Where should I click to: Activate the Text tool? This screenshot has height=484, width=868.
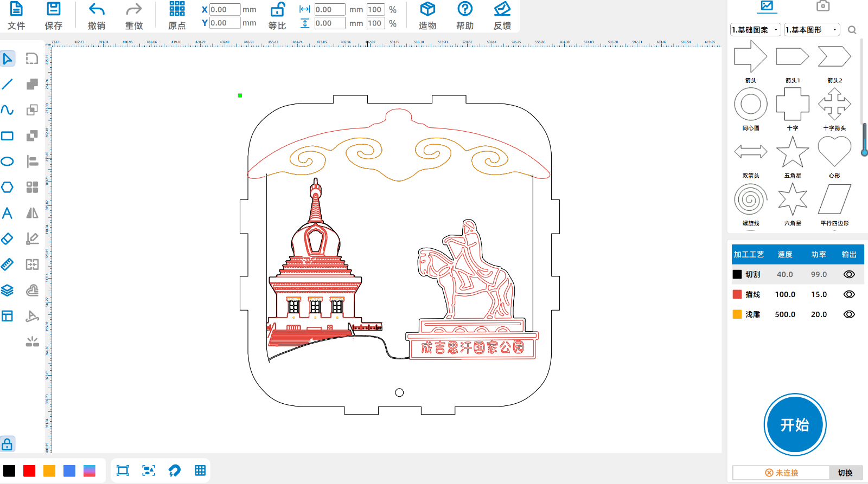coord(8,213)
